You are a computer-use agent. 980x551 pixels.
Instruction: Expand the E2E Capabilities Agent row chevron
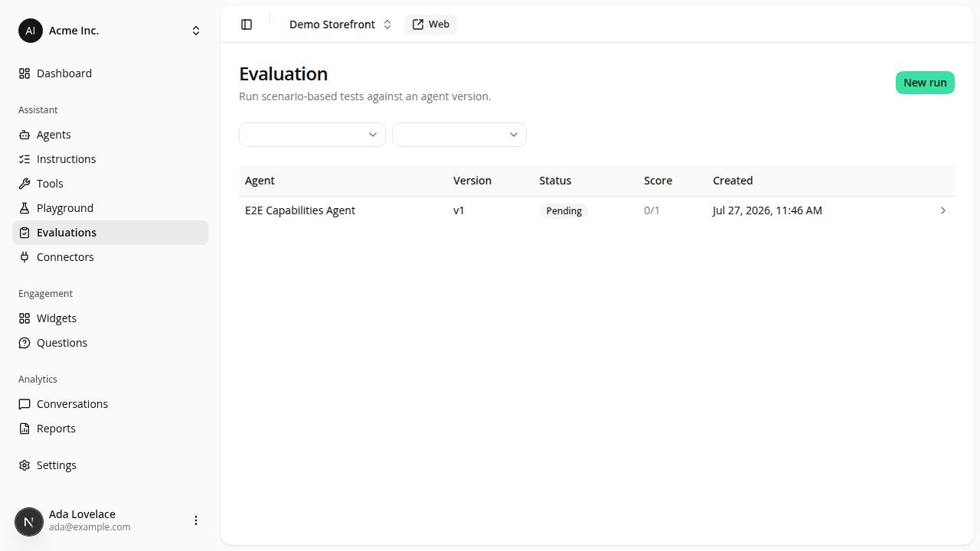tap(943, 210)
